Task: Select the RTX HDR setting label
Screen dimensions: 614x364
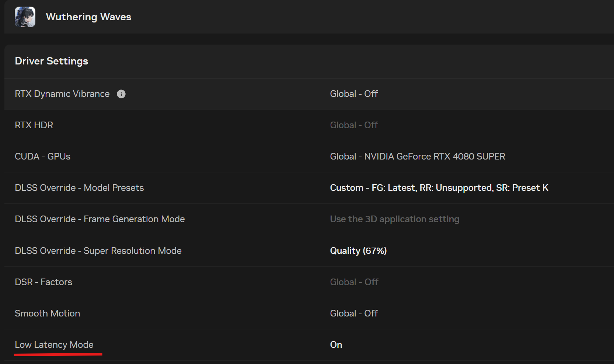Action: pyautogui.click(x=34, y=125)
